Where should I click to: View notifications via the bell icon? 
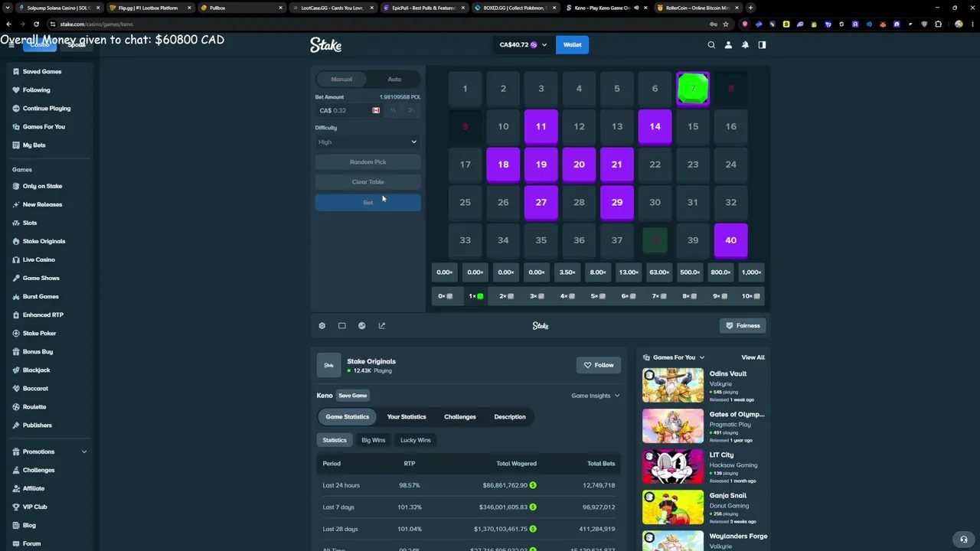(x=745, y=45)
